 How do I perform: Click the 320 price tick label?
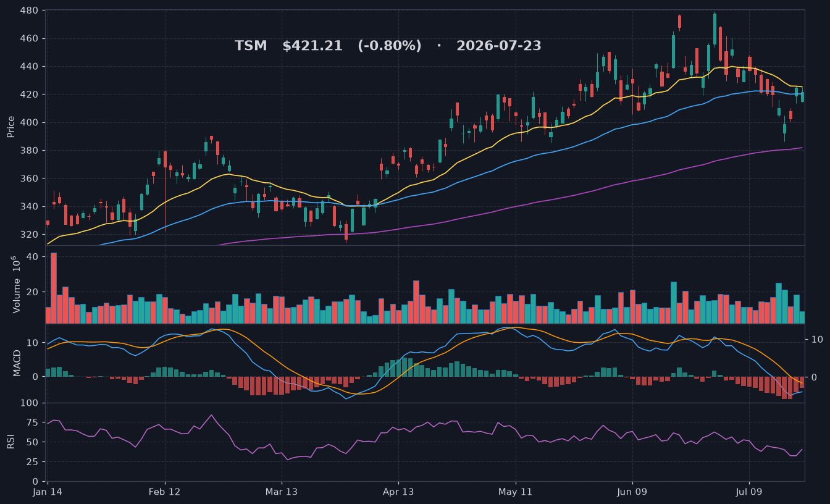pyautogui.click(x=30, y=235)
